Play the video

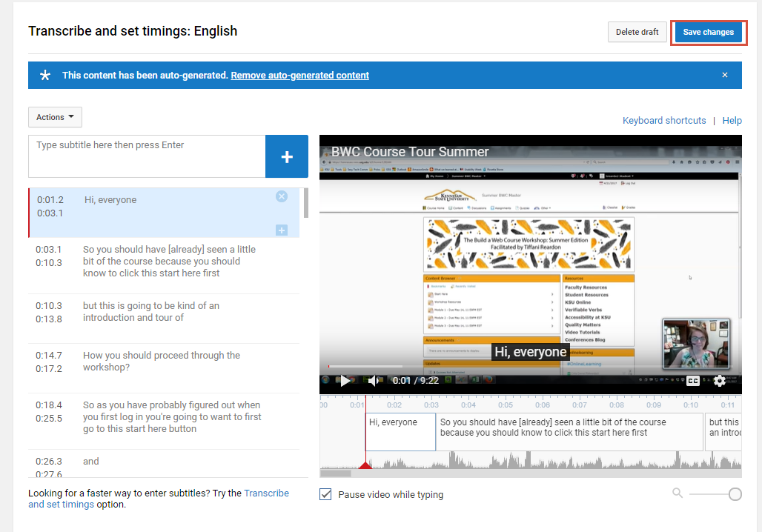click(x=345, y=381)
